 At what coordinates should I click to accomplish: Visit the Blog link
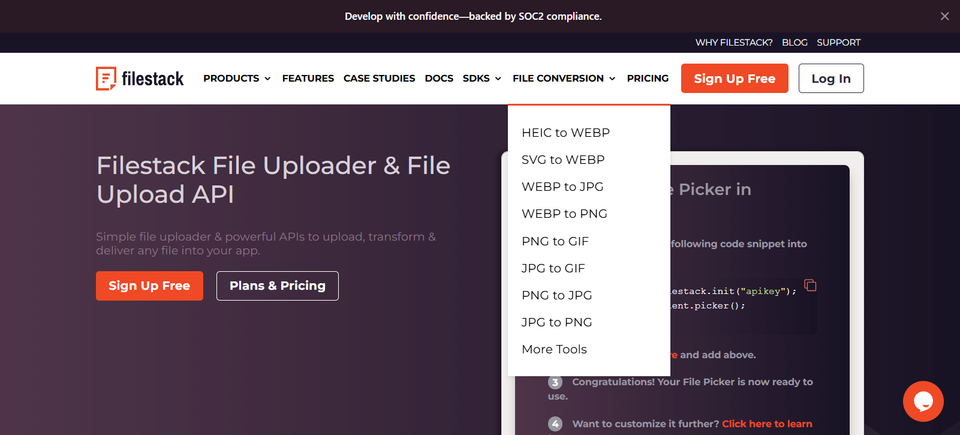(795, 43)
